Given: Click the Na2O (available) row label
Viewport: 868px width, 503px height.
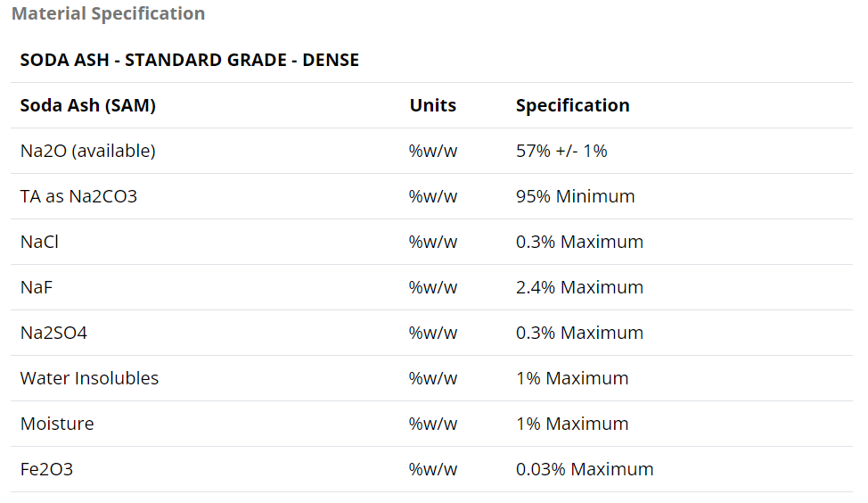Looking at the screenshot, I should 87,151.
